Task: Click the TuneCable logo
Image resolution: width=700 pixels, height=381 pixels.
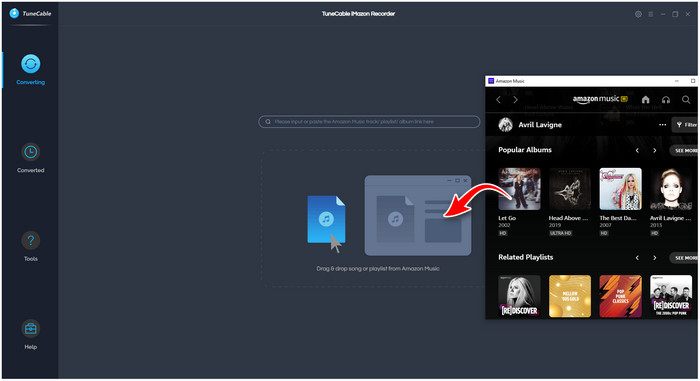Action: [x=30, y=13]
